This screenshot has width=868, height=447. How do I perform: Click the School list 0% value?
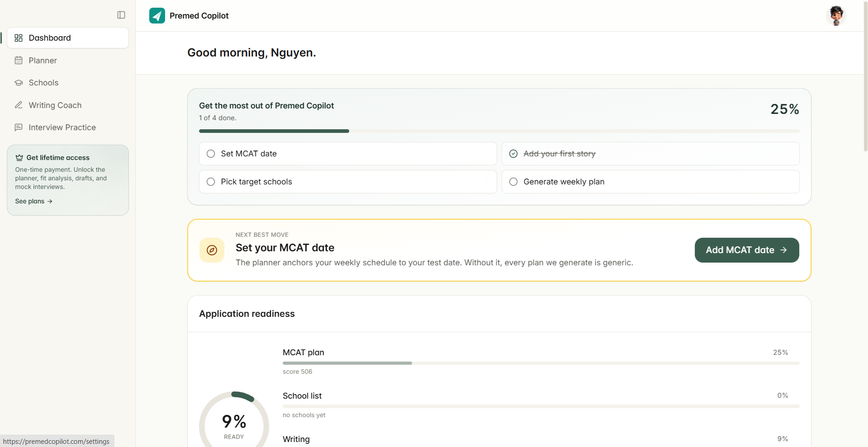coord(783,395)
